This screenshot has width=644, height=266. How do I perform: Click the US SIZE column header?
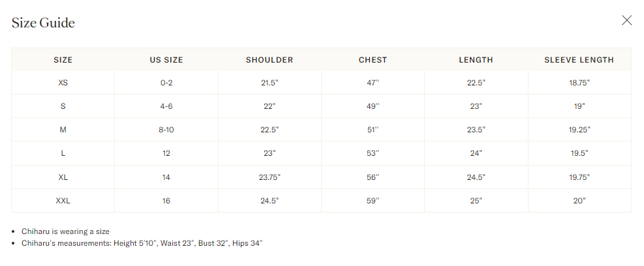(x=166, y=60)
